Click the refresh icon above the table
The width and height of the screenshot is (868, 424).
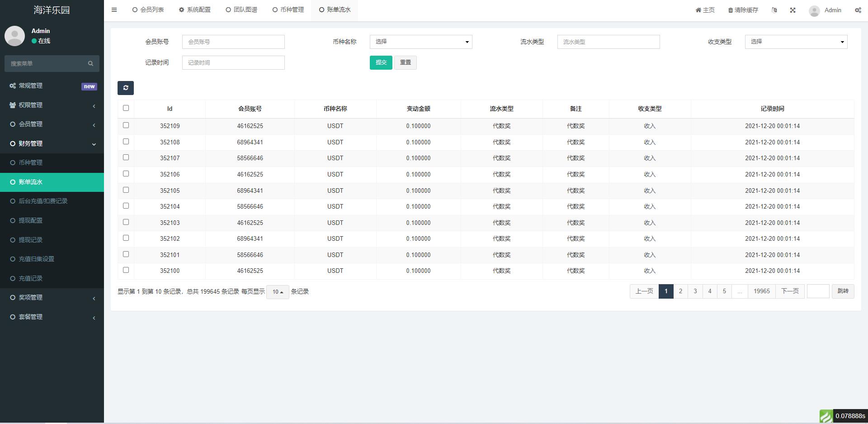126,88
